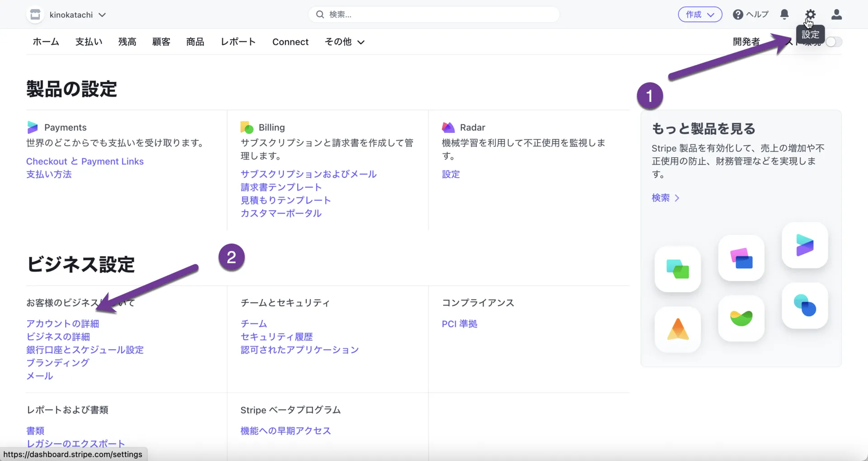868x461 pixels.
Task: Open the カスタマーポータル link
Action: pos(281,214)
